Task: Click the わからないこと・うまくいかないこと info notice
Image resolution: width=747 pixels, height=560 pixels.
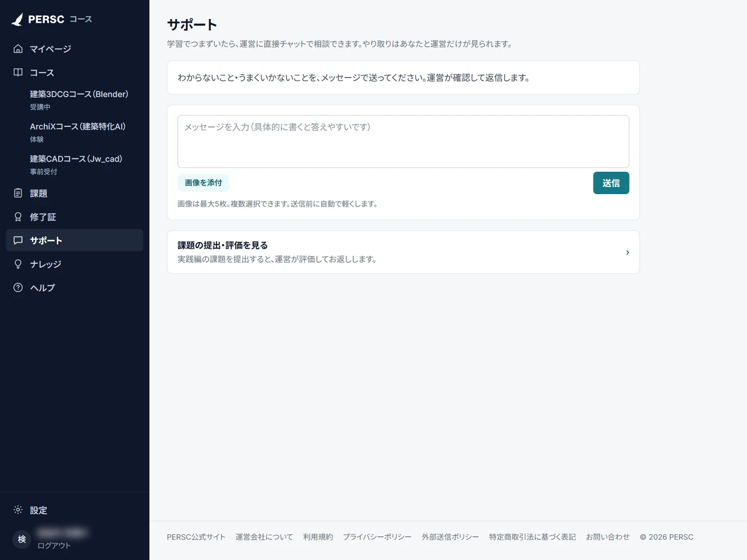Action: (403, 78)
